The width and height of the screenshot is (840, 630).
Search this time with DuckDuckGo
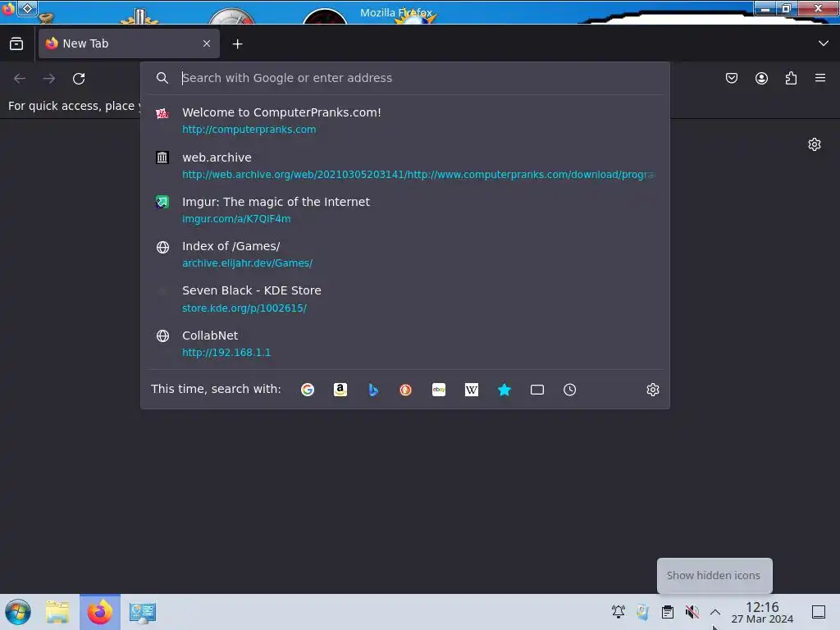[405, 390]
